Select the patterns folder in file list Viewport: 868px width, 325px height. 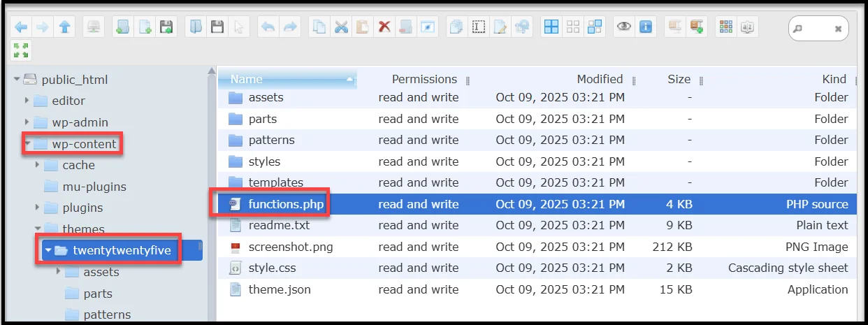pos(537,140)
